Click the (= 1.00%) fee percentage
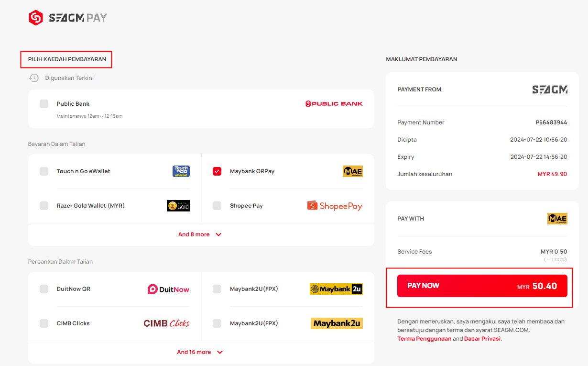The width and height of the screenshot is (588, 366). point(555,260)
